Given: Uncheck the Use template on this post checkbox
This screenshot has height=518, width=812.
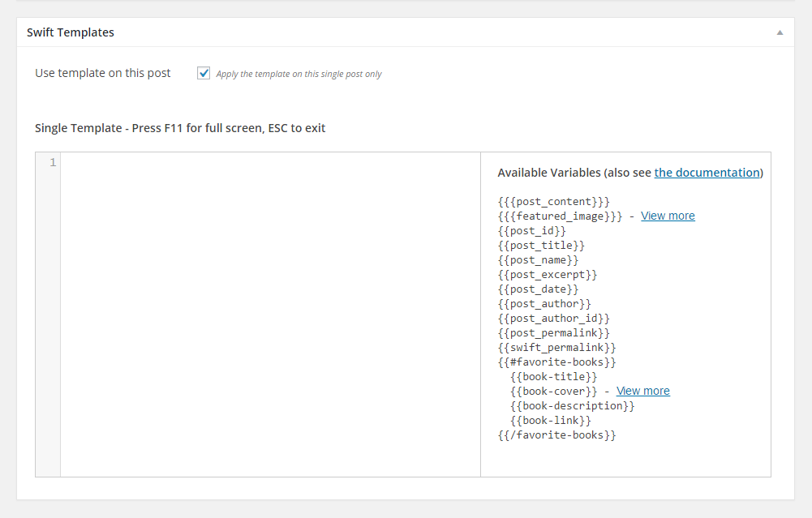Looking at the screenshot, I should (204, 73).
